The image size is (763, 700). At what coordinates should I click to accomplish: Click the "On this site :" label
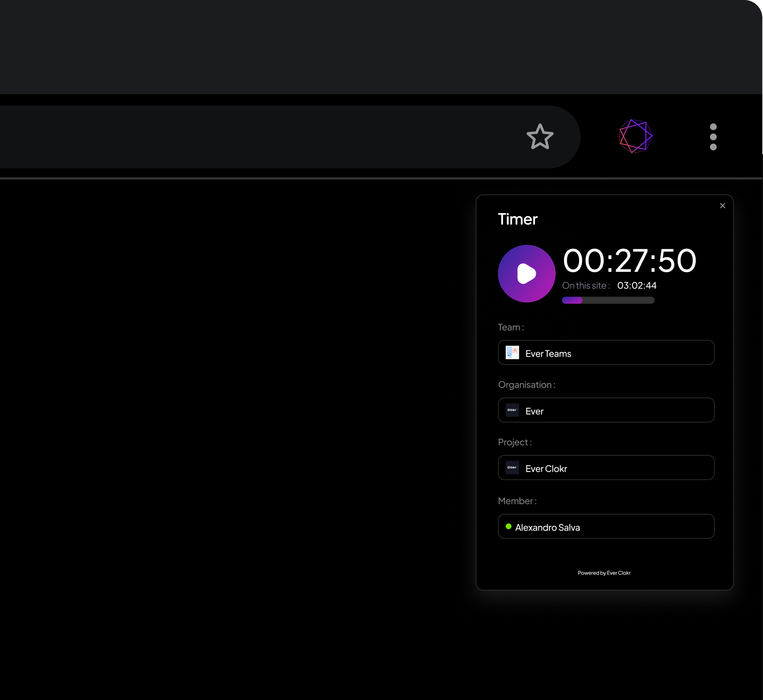[x=586, y=285]
